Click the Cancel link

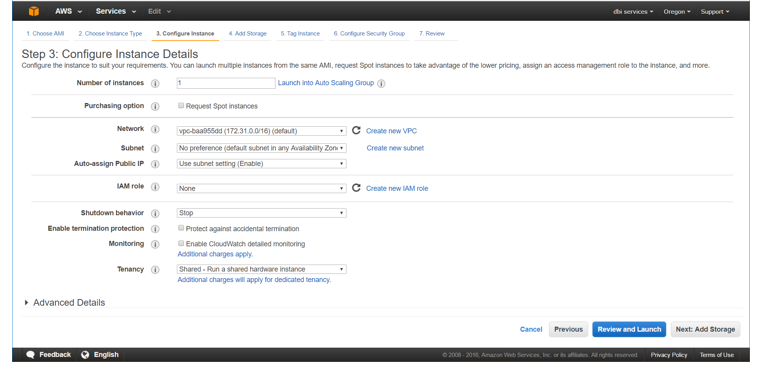pyautogui.click(x=531, y=329)
